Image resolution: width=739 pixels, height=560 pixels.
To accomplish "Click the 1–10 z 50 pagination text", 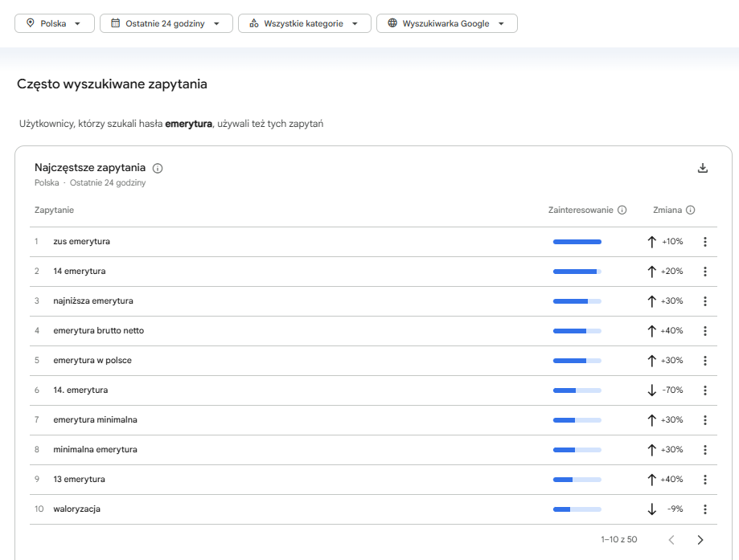I will 619,539.
